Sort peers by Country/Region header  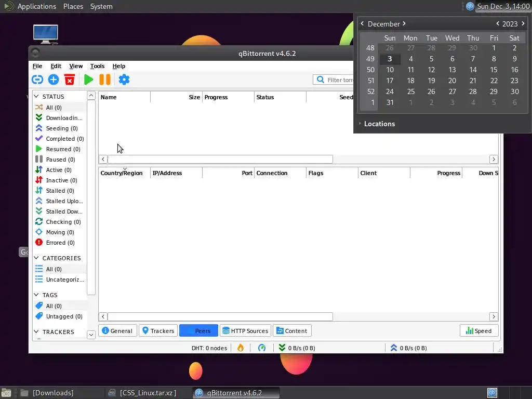[124, 173]
